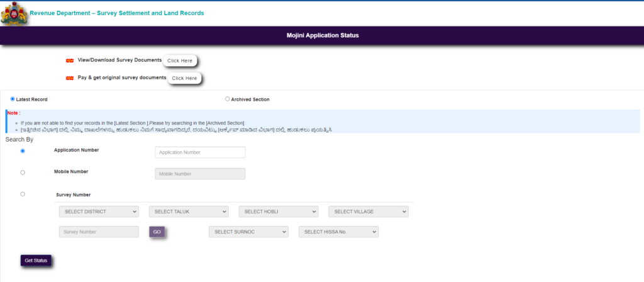The image size is (644, 282).
Task: Select the Archived Section radio button
Action: [228, 99]
